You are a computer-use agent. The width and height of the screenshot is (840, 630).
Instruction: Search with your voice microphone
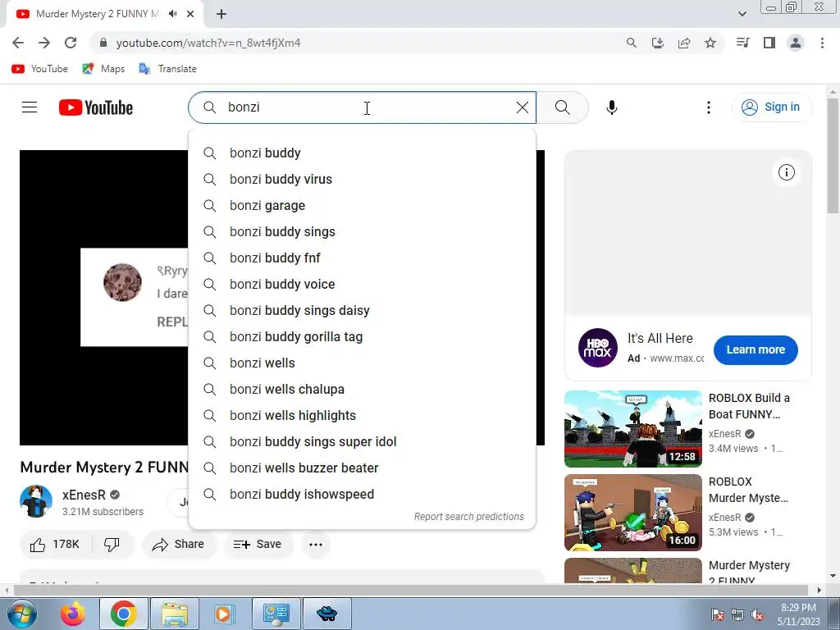(612, 107)
